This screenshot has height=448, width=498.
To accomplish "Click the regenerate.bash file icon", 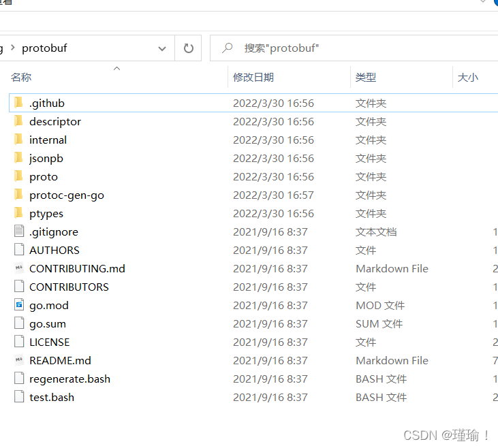I will point(19,378).
